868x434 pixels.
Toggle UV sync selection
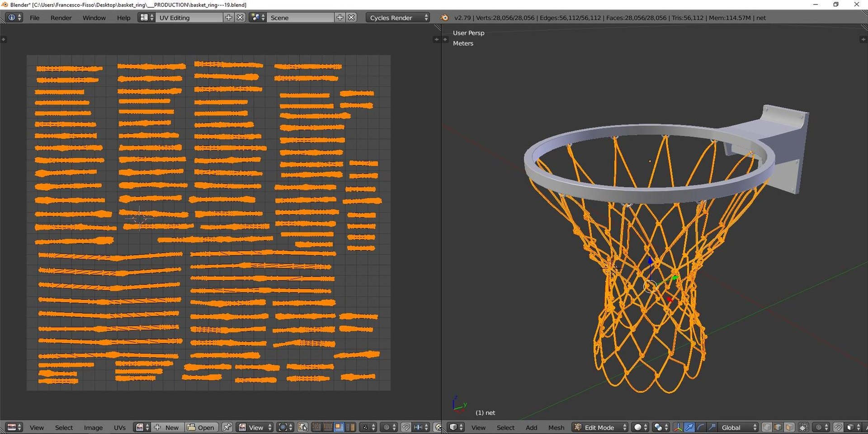coord(303,427)
